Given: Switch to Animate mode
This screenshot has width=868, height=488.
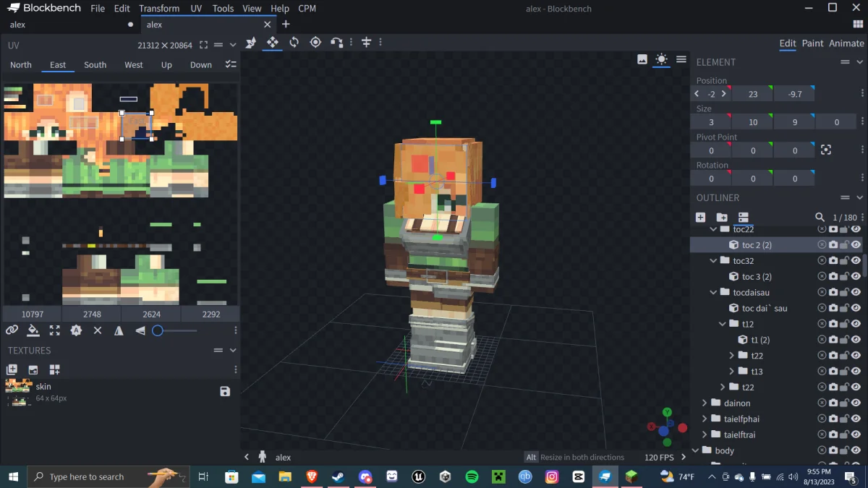Looking at the screenshot, I should click(846, 43).
